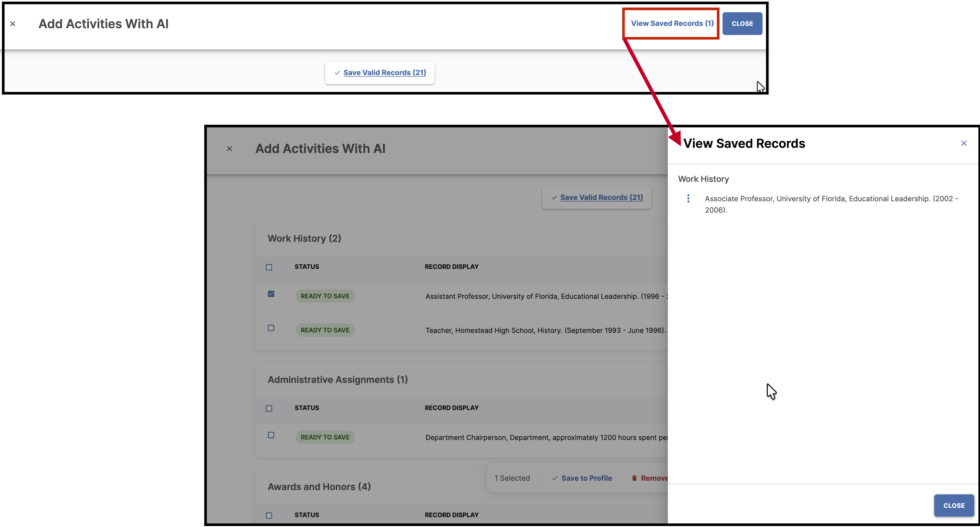
Task: Open View Saved Records (1) link
Action: coord(672,23)
